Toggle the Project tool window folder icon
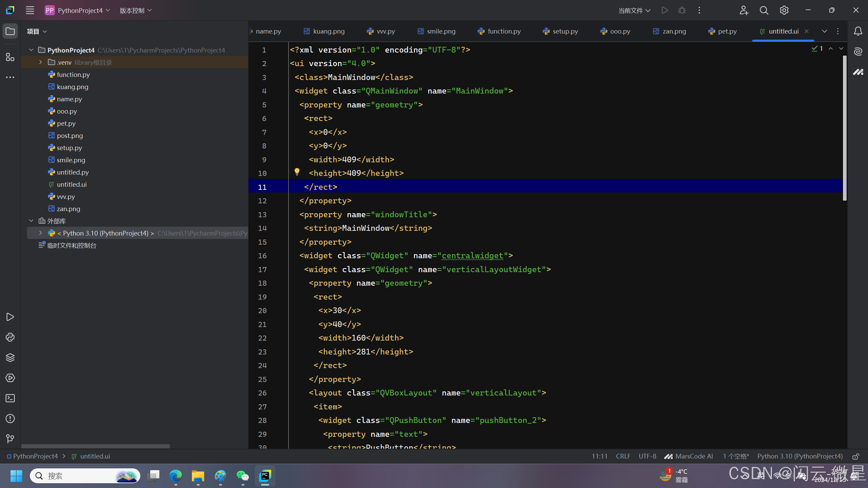The image size is (868, 488). click(x=10, y=31)
